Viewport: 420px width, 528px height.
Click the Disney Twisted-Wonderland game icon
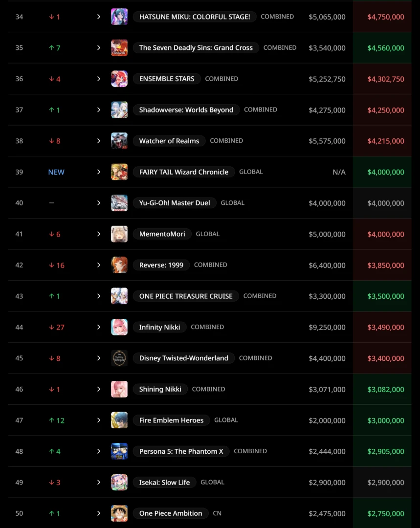tap(119, 358)
